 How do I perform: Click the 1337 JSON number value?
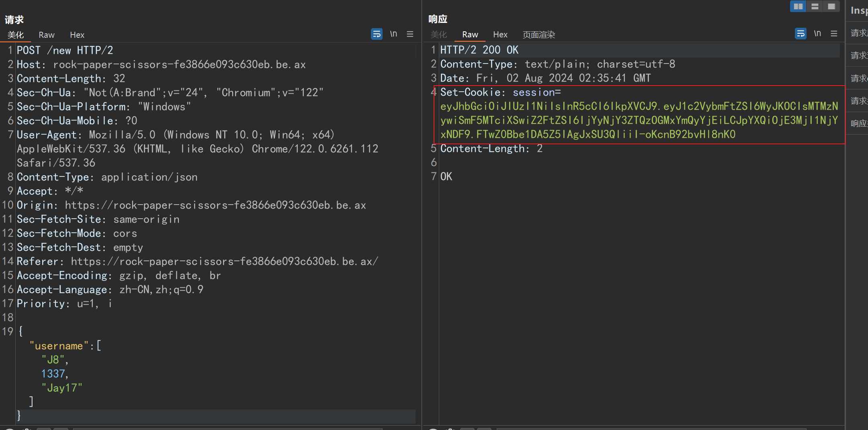pos(53,374)
